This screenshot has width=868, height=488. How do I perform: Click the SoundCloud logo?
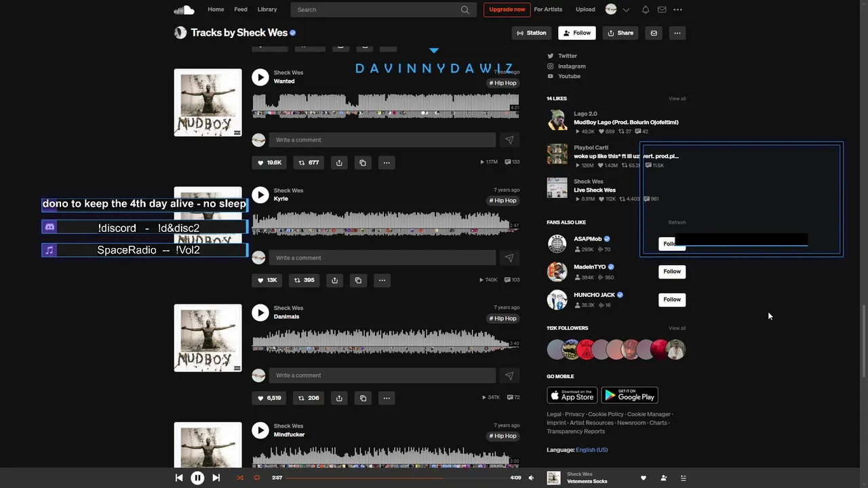[184, 9]
